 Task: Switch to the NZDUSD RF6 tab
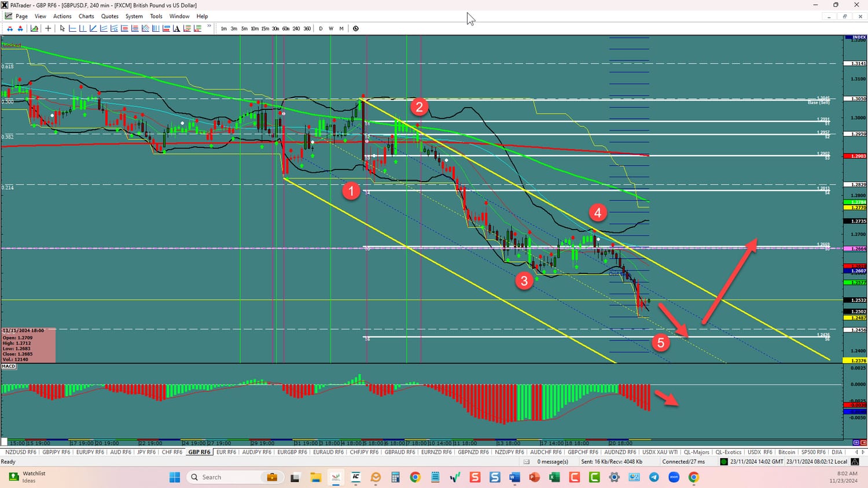(21, 452)
